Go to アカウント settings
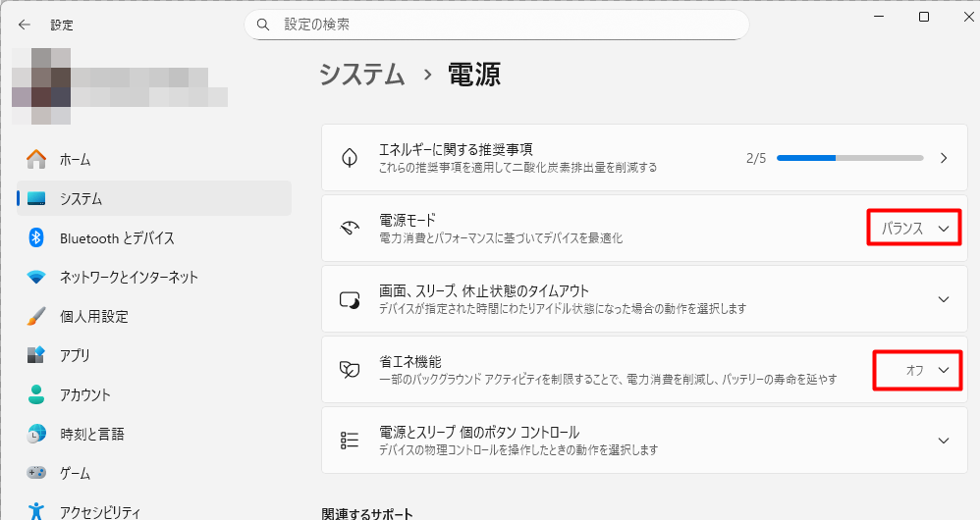The height and width of the screenshot is (520, 980). coord(154,394)
